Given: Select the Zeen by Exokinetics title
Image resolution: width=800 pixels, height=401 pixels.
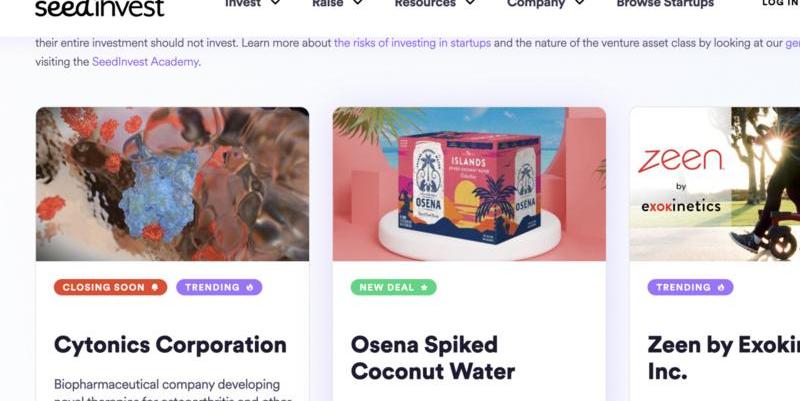Looking at the screenshot, I should click(x=723, y=358).
